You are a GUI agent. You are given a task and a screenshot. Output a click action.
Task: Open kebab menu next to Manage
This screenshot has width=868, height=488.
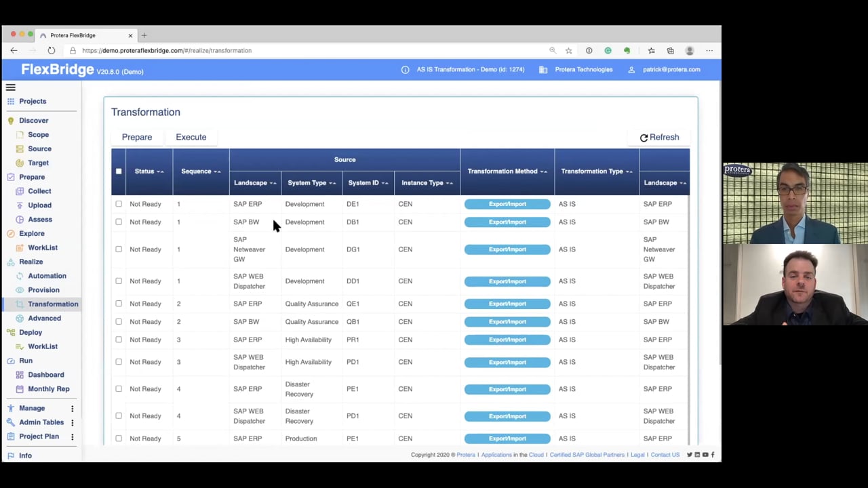coord(72,409)
